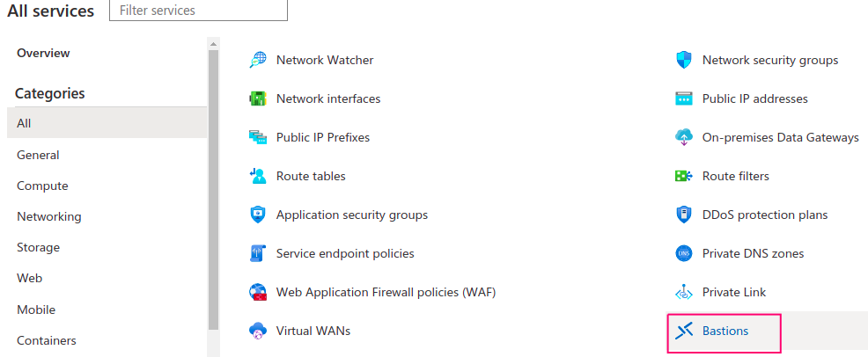Click the Route tables icon

(258, 177)
